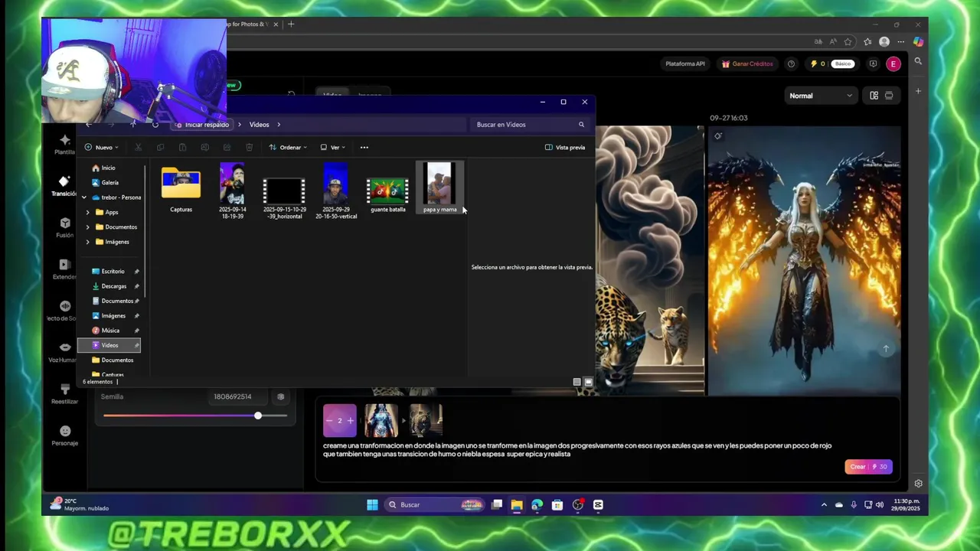980x551 pixels.
Task: Switch to large icons view in Explorer status bar
Action: coord(588,382)
